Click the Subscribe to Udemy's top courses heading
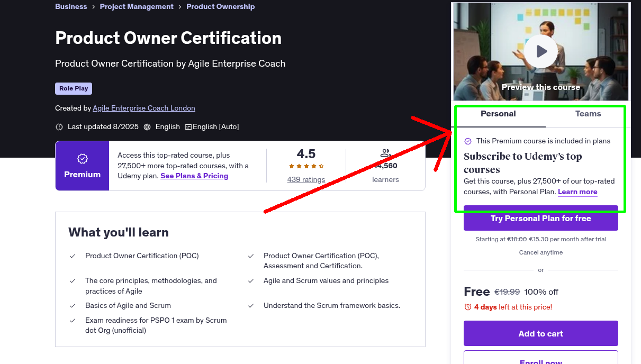 [x=523, y=163]
